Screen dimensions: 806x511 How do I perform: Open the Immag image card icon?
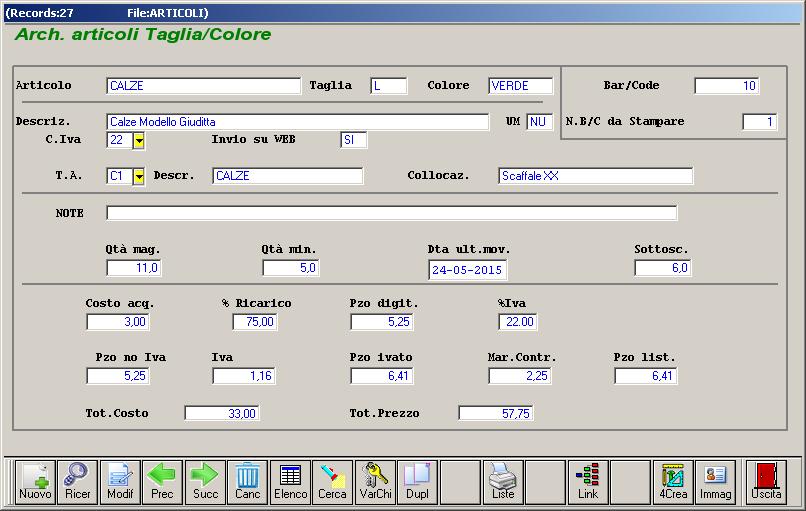715,482
